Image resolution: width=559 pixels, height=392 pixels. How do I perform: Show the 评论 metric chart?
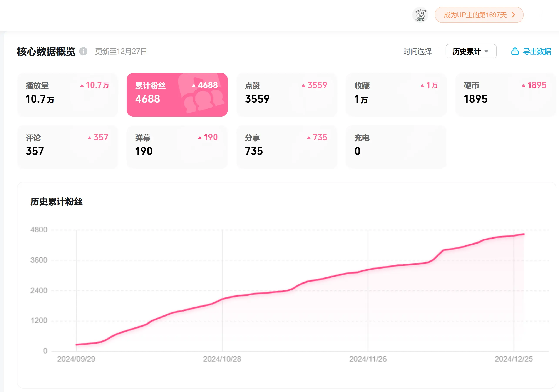point(67,147)
